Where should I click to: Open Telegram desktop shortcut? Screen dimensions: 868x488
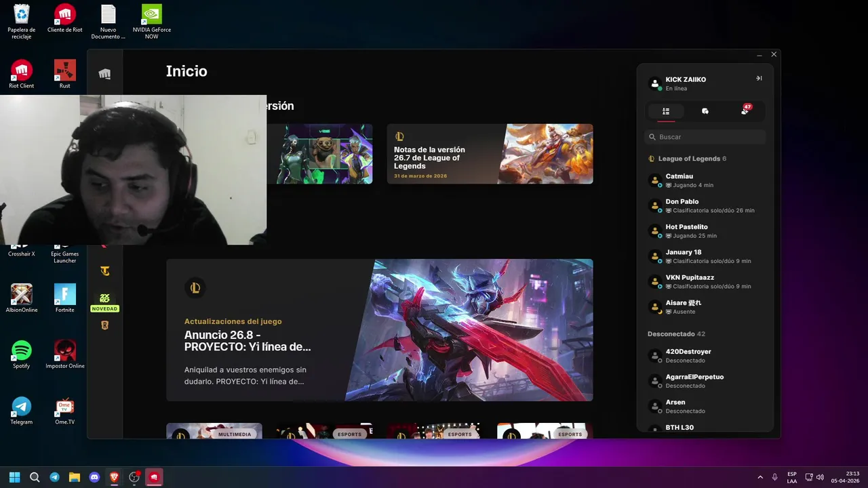[x=22, y=410]
